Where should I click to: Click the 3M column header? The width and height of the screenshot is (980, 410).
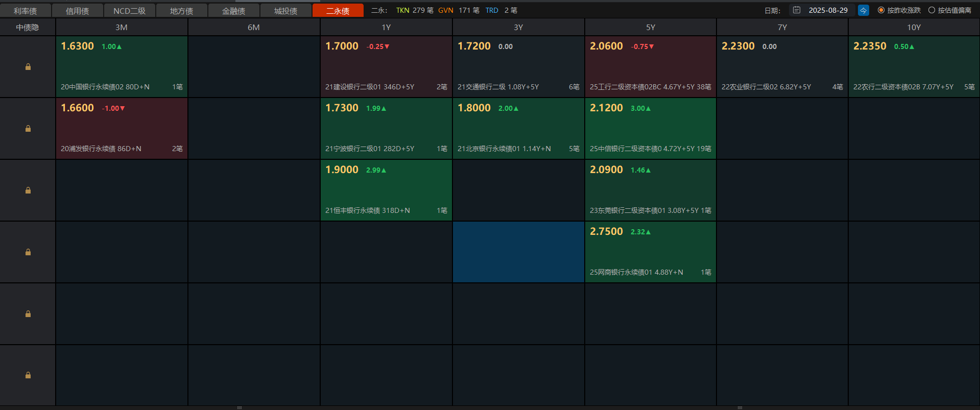pos(122,28)
